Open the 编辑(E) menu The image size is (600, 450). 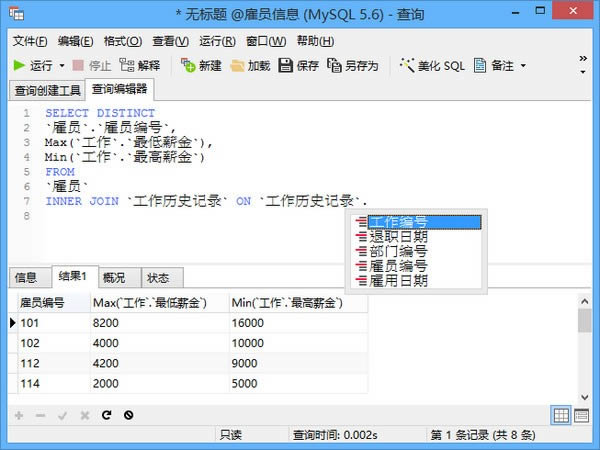(75, 41)
